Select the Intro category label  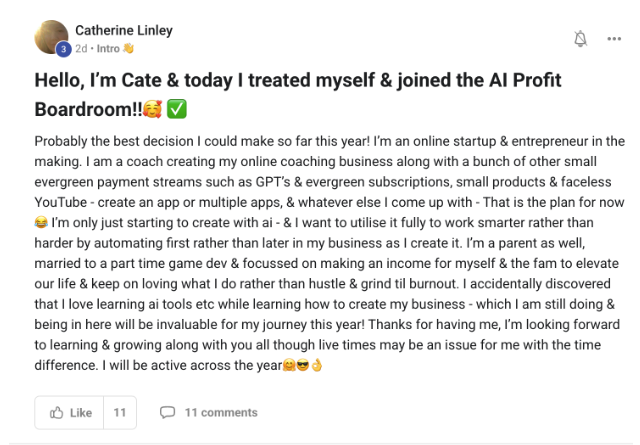(106, 47)
